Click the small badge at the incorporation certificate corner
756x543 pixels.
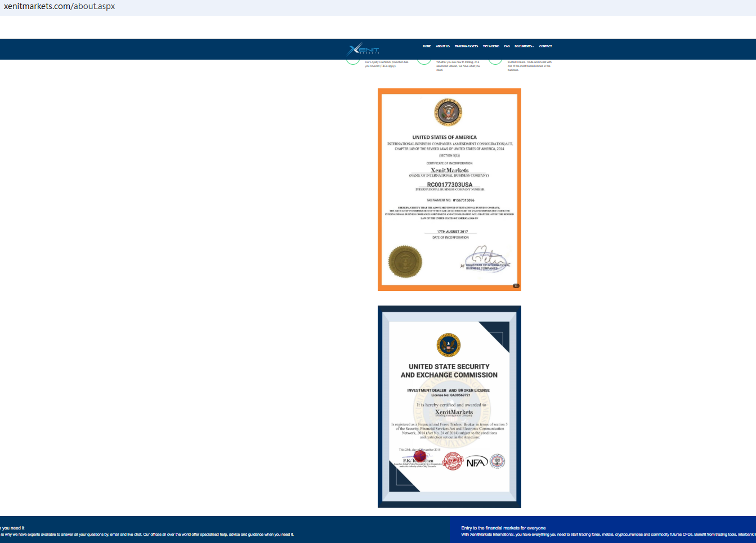516,286
